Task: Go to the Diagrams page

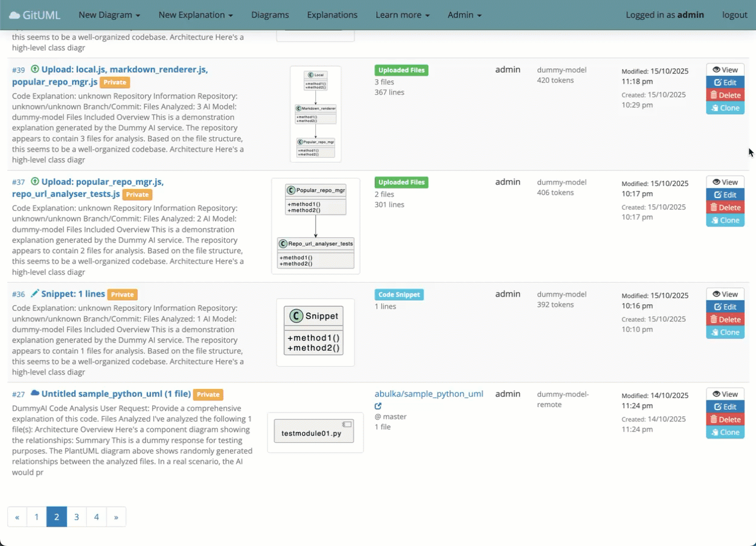Action: (270, 15)
